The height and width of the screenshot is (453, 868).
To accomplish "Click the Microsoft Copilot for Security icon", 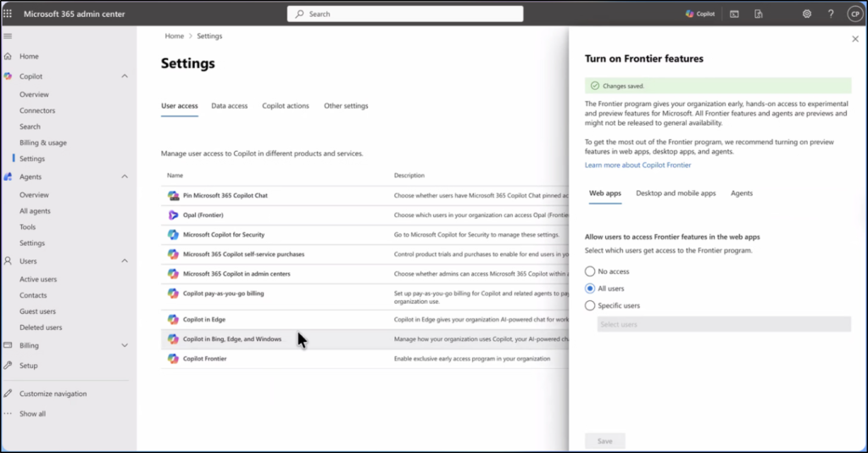I will [x=173, y=234].
